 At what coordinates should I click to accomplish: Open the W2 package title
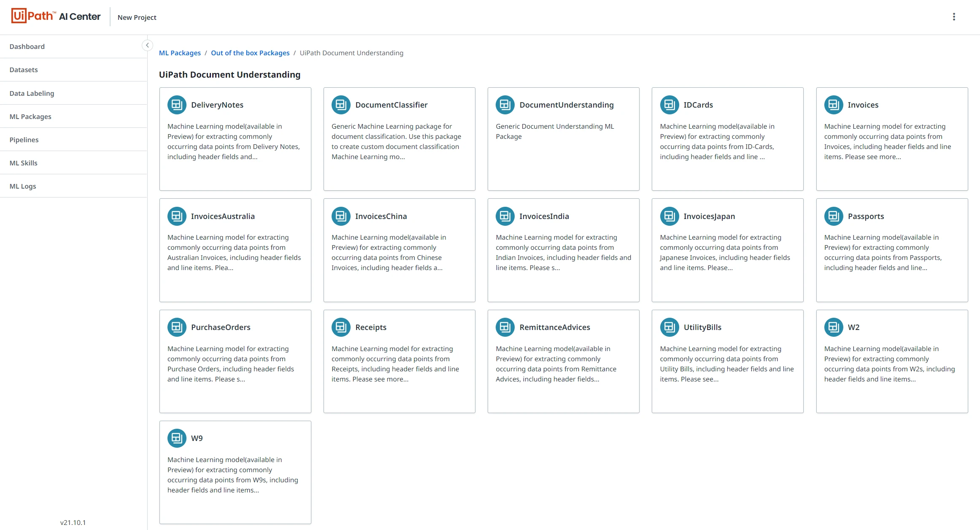coord(853,327)
